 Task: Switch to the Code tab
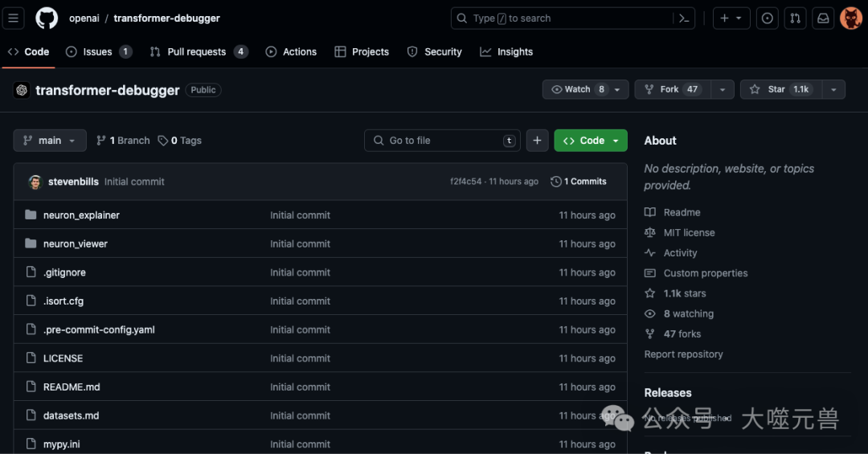28,51
